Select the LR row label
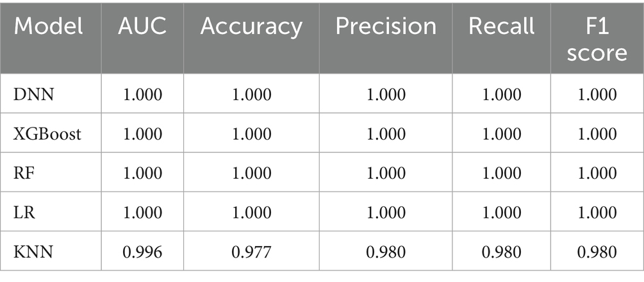This screenshot has height=282, width=644. (x=24, y=213)
